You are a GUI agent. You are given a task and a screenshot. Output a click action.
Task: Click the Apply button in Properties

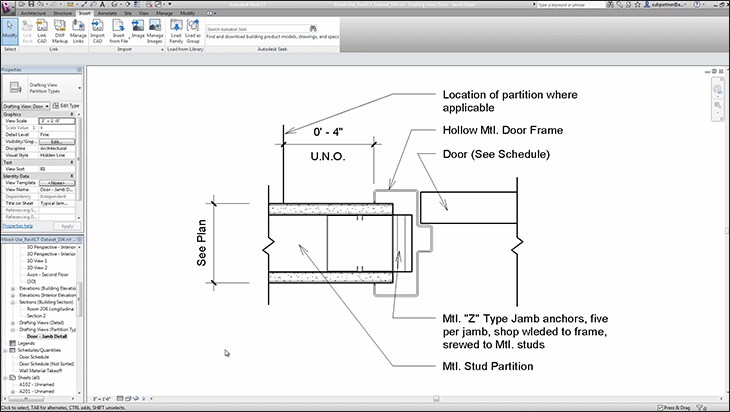coord(67,226)
